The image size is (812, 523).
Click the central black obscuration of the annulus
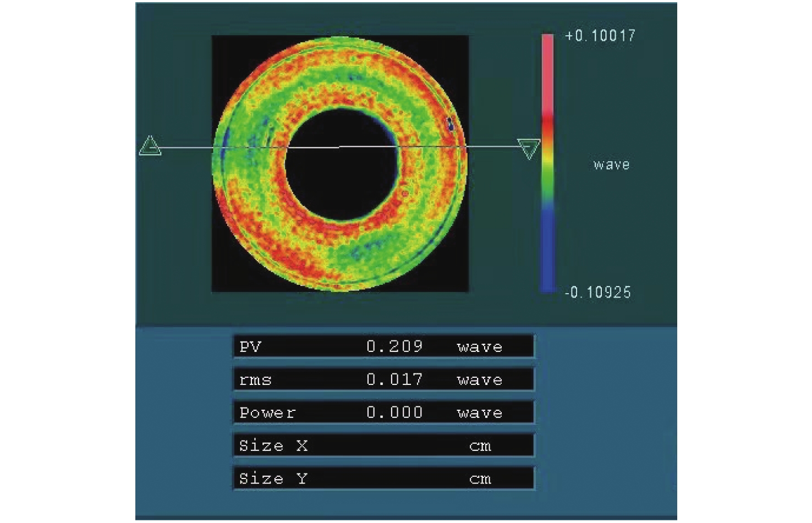[x=341, y=165]
